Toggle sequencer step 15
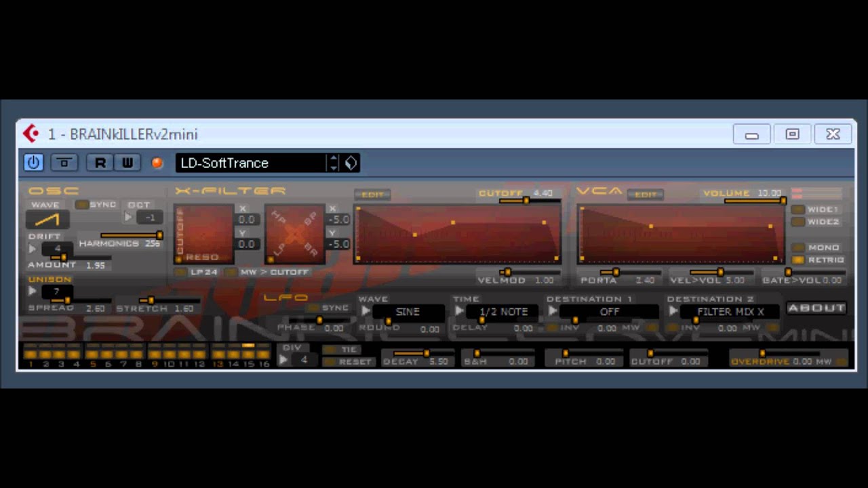Image resolution: width=868 pixels, height=488 pixels. coord(248,354)
